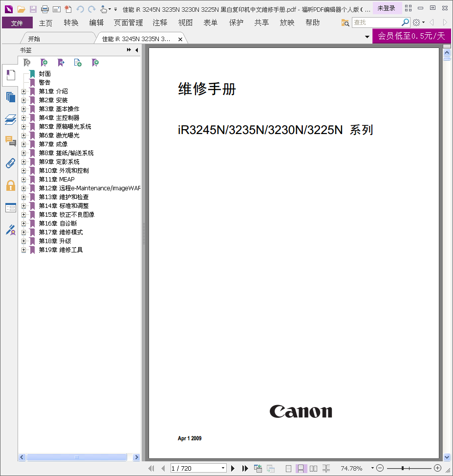Switch to the 开始 document tab

[x=58, y=39]
